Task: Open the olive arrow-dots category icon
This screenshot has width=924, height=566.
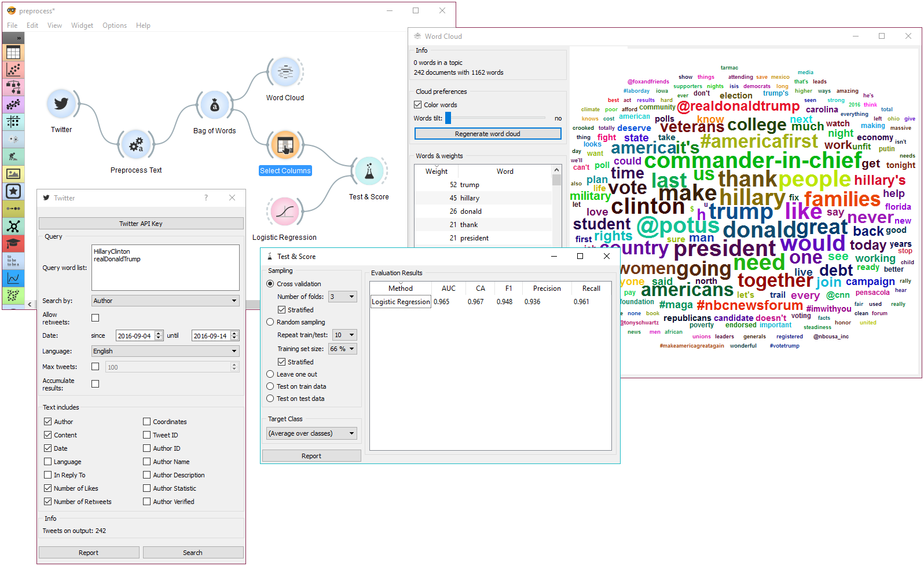Action: point(13,209)
